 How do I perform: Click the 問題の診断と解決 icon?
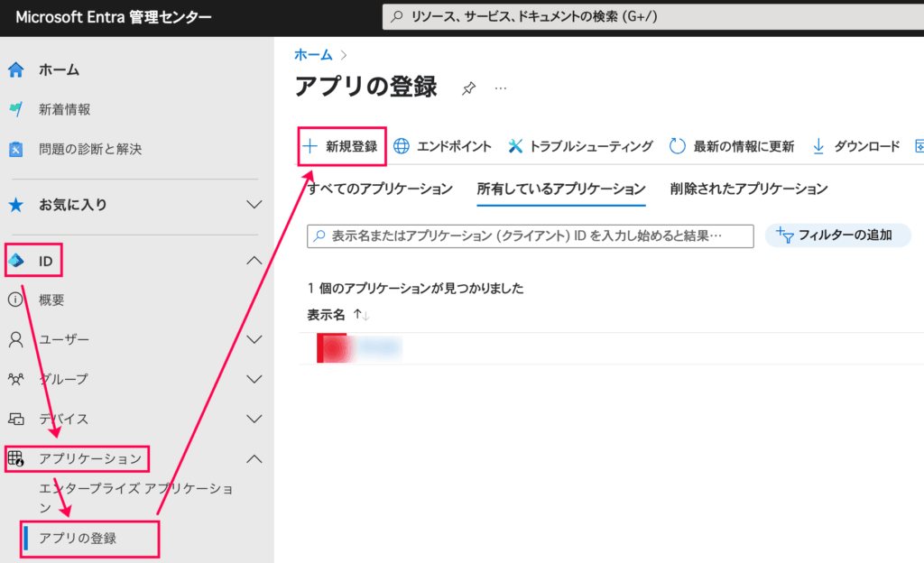click(x=16, y=149)
